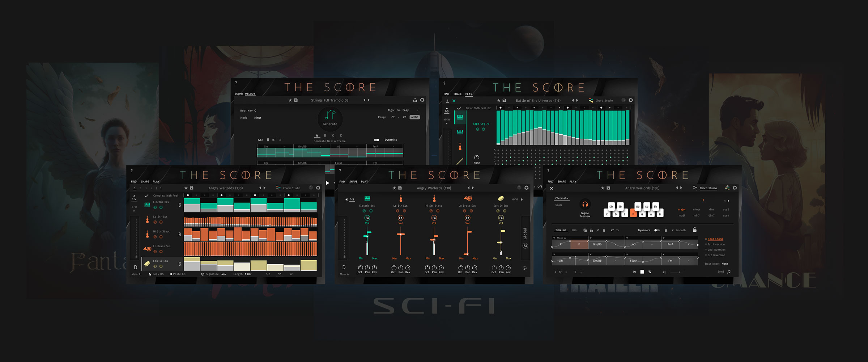Switch to the MELODY tab
The width and height of the screenshot is (868, 362).
pyautogui.click(x=250, y=94)
